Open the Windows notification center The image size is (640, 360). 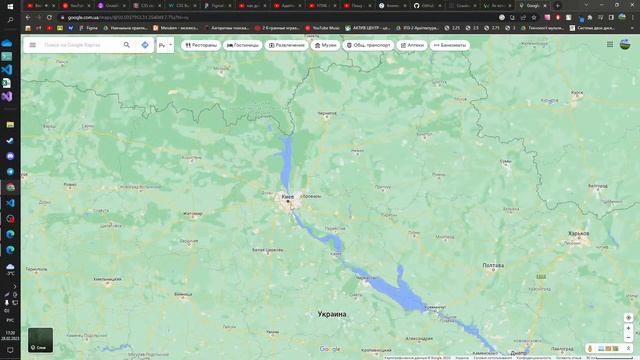(x=10, y=350)
